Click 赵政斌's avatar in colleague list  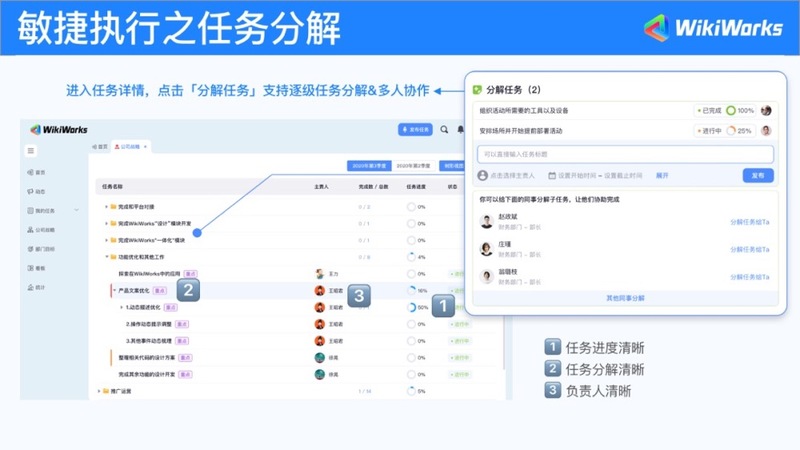click(x=485, y=221)
